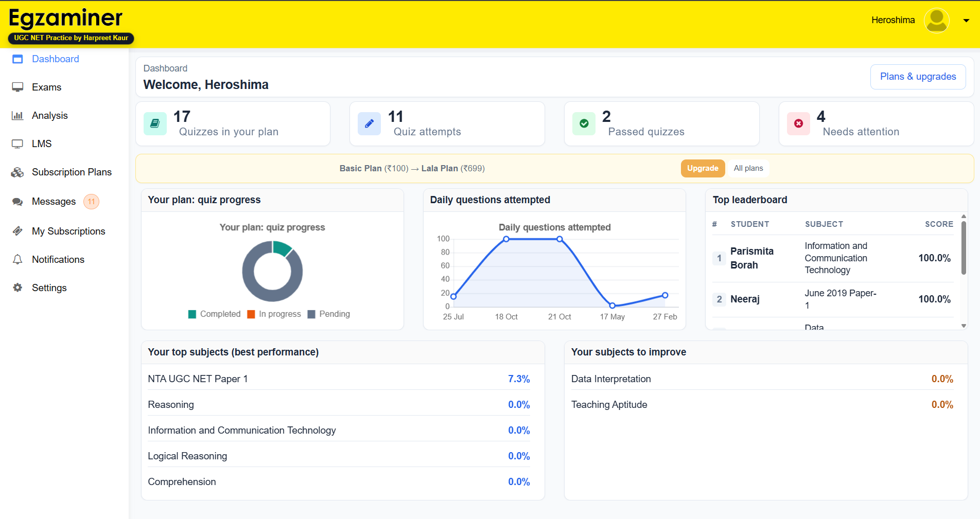
Task: Click the leaderboard vertical scrollbar thumb
Action: 964,247
